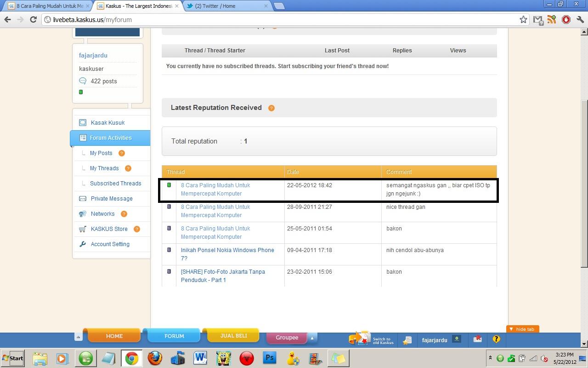588x368 pixels.
Task: Open Account Setting in the sidebar
Action: coord(110,244)
